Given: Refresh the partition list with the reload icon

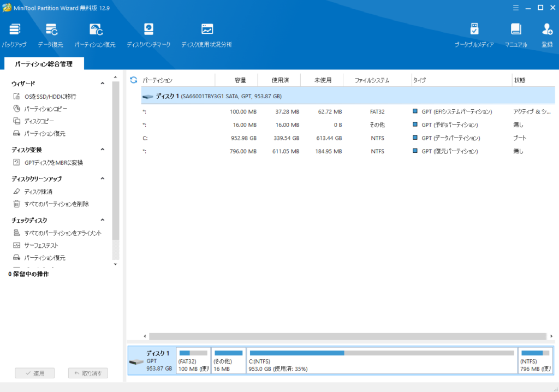Looking at the screenshot, I should [134, 80].
